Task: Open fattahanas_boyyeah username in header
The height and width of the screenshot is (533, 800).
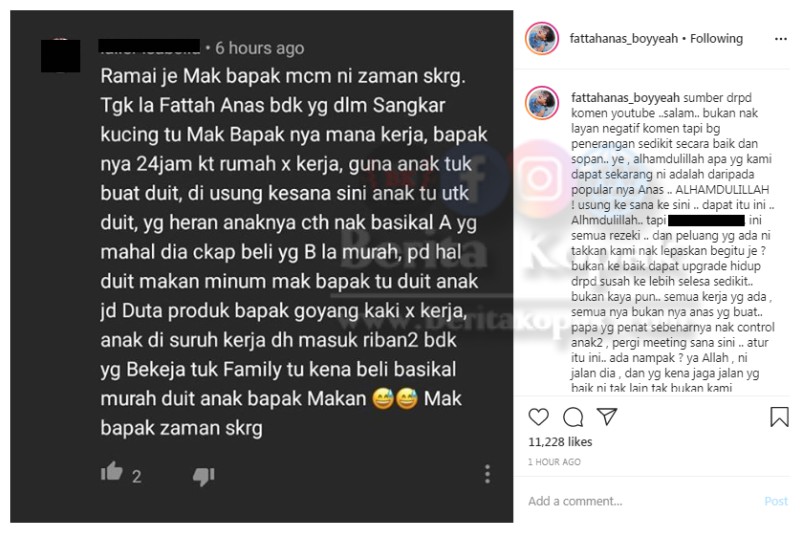Action: coord(623,38)
